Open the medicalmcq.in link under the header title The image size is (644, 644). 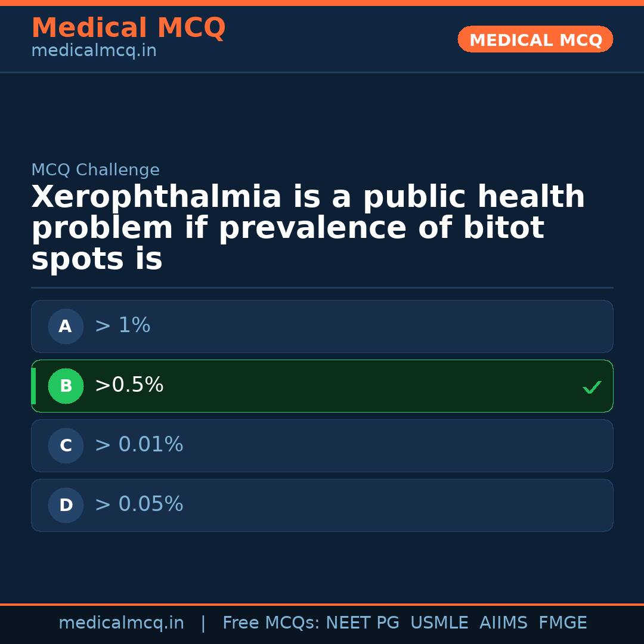94,51
